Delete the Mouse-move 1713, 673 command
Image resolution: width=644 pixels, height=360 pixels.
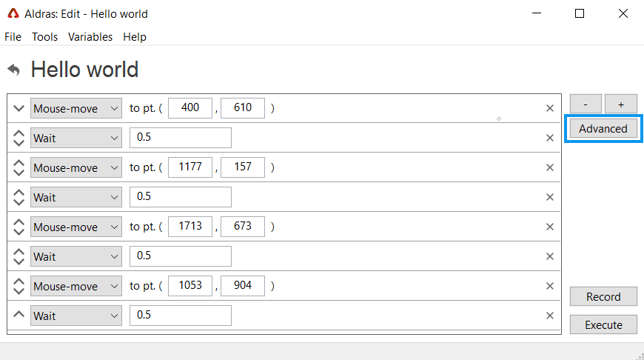(549, 227)
